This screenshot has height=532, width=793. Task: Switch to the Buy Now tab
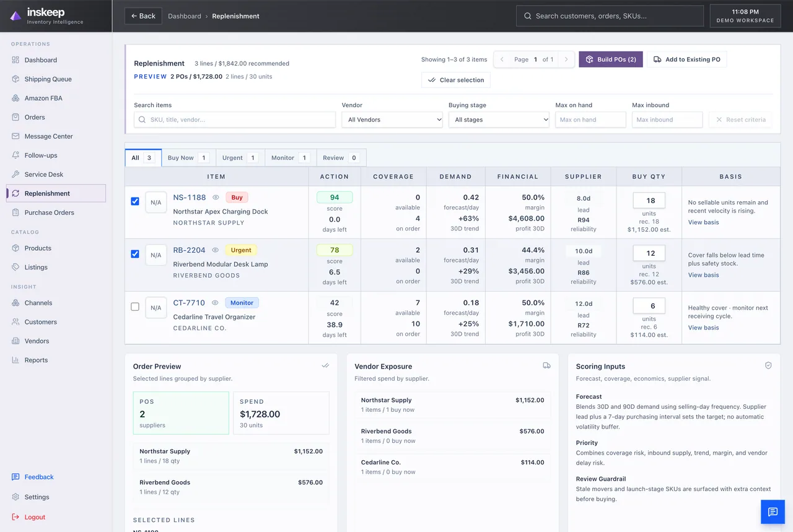pos(187,158)
